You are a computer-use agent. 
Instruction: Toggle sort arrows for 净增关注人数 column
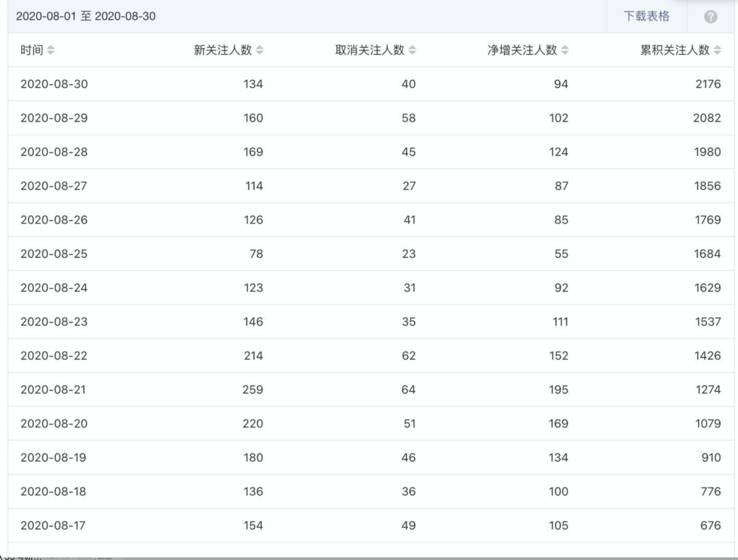pos(565,51)
